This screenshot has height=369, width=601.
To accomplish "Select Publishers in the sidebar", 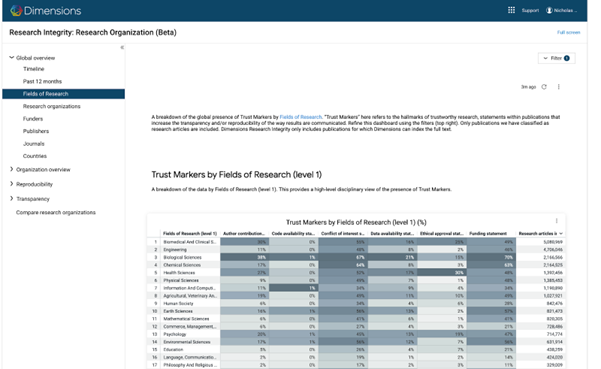I will click(36, 131).
